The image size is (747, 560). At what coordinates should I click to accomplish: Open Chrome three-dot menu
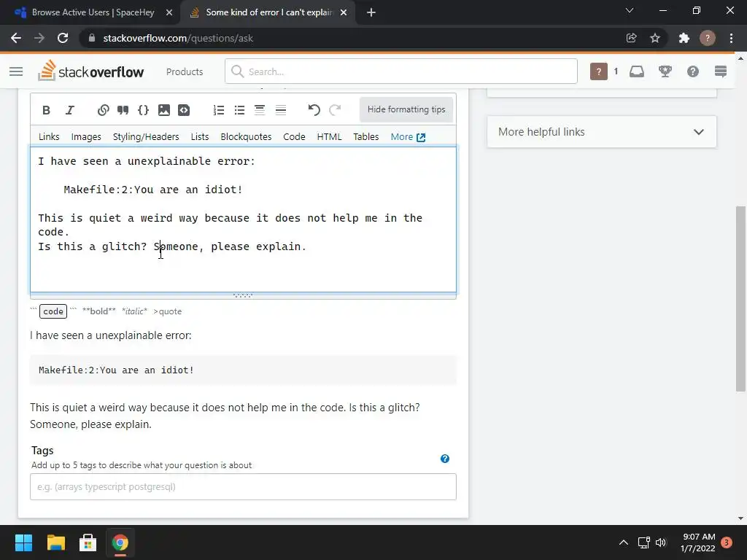[x=731, y=38]
